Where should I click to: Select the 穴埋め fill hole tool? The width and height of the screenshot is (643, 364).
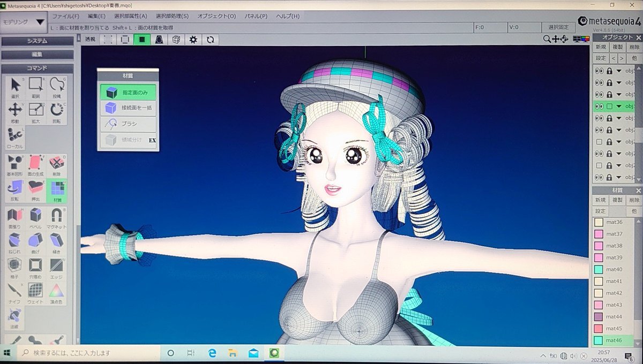36,268
